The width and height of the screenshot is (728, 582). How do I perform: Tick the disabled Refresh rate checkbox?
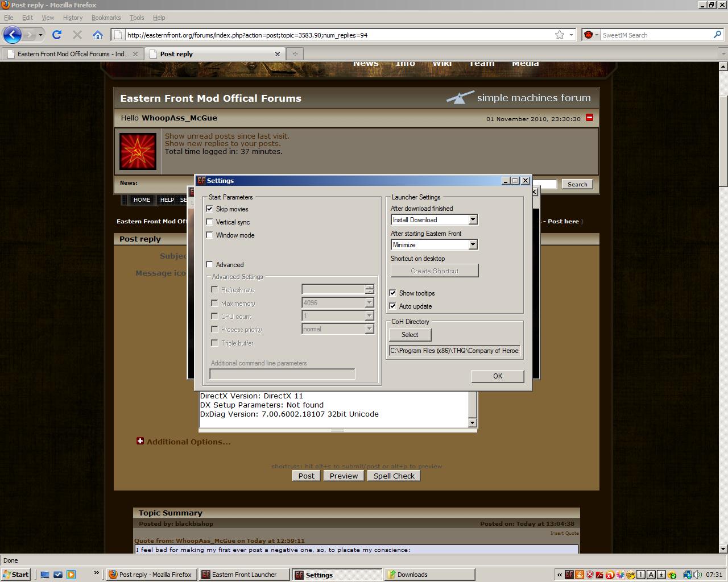tap(214, 289)
